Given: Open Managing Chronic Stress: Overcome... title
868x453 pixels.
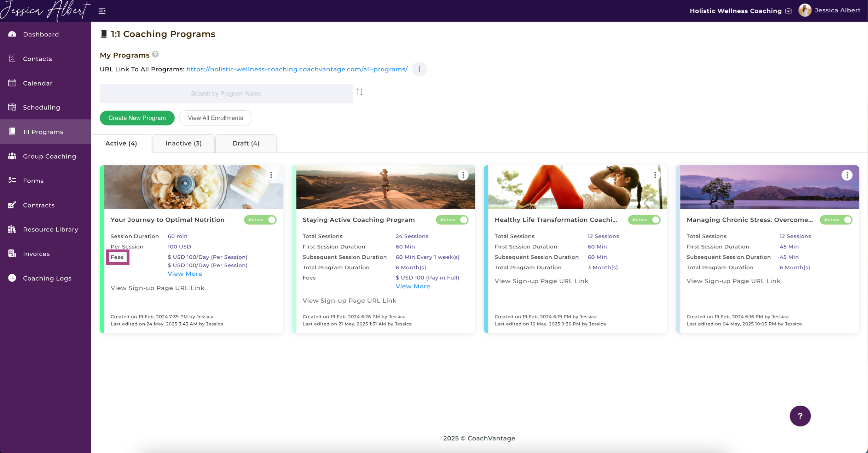Looking at the screenshot, I should pos(750,220).
